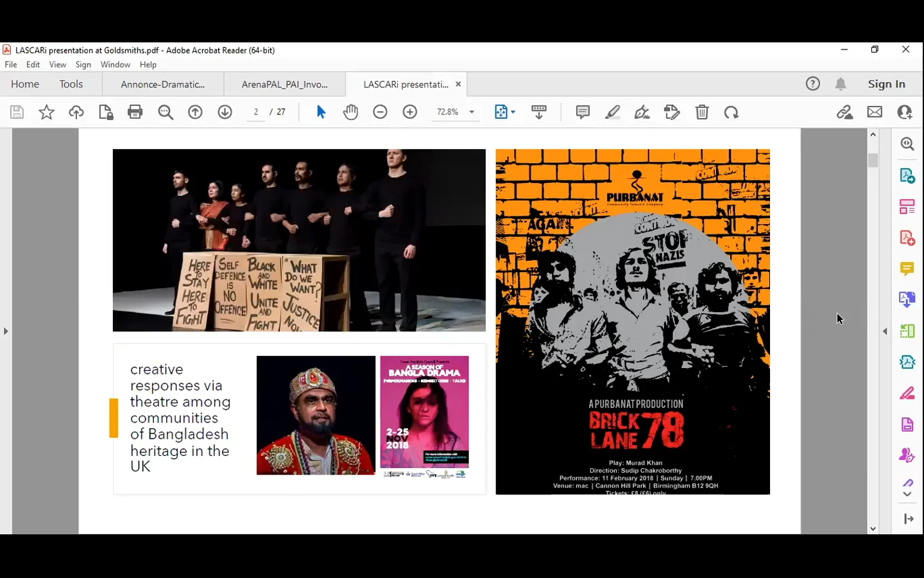
Task: Click the Print file icon
Action: pyautogui.click(x=135, y=112)
